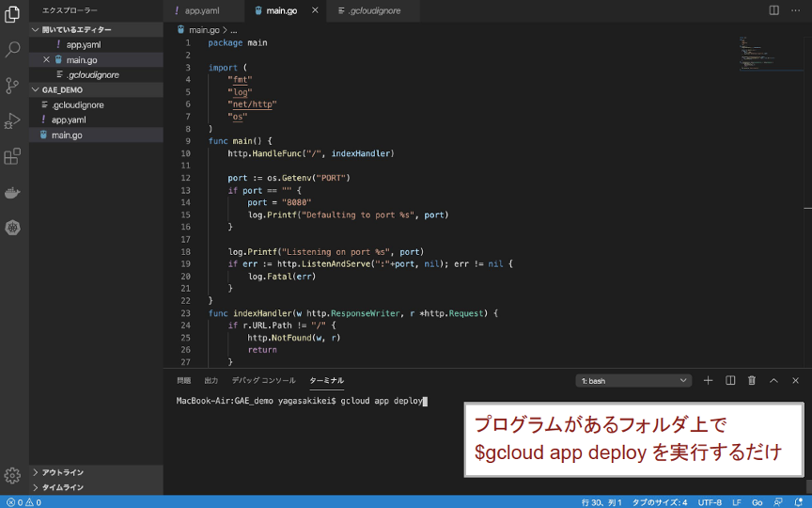Click gopher icon beside main.go breadcrumb

180,29
